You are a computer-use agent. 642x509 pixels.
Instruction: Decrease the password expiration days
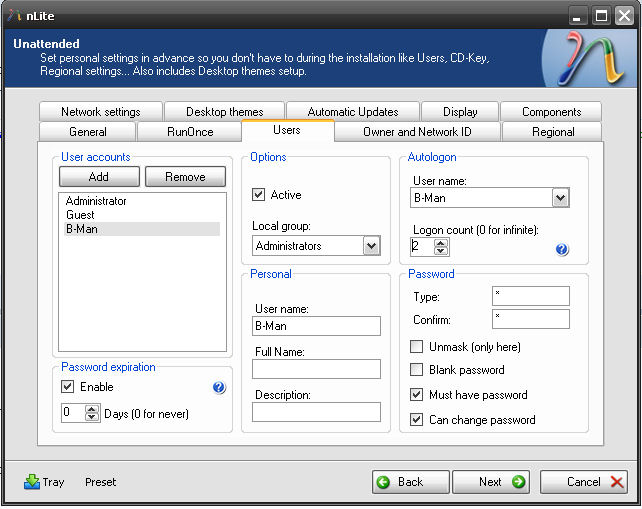point(92,417)
